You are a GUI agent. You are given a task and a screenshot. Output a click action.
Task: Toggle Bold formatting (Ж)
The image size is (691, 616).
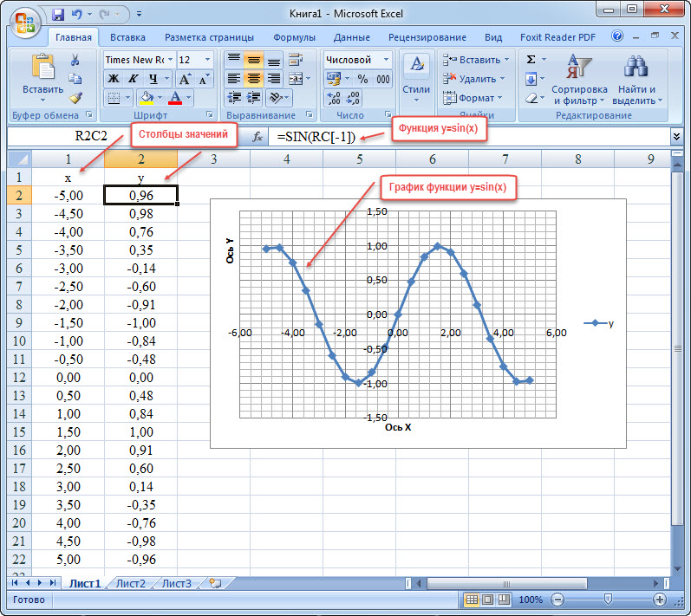pos(114,79)
